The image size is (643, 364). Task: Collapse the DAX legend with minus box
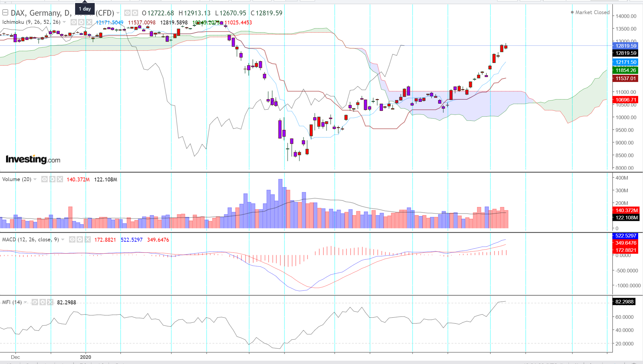5,13
